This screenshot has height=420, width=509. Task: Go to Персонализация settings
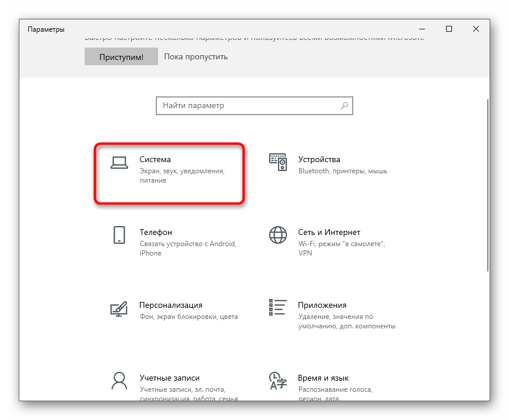pyautogui.click(x=170, y=305)
